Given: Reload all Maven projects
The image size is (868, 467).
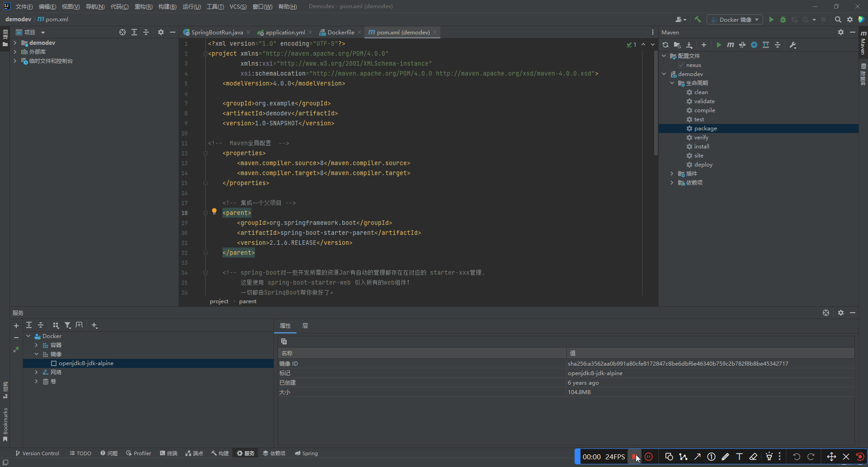Looking at the screenshot, I should pos(665,45).
